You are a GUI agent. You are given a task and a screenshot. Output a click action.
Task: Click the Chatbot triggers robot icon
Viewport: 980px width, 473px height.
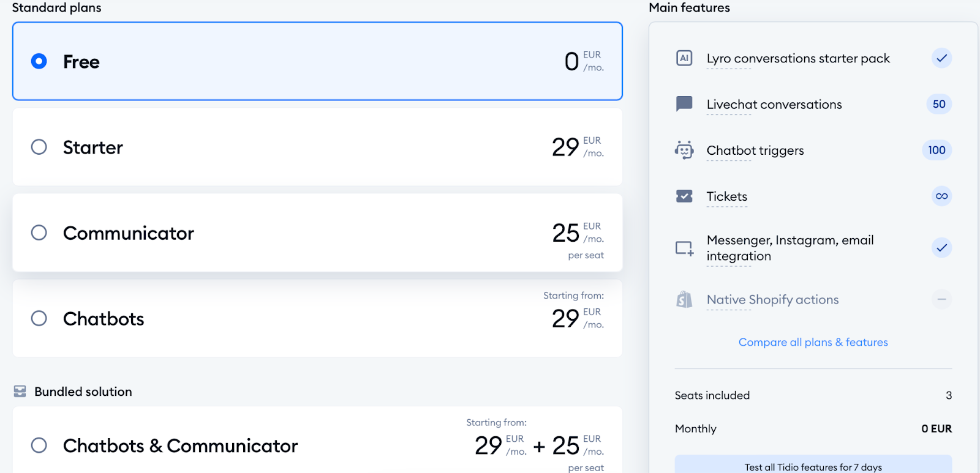click(x=684, y=150)
